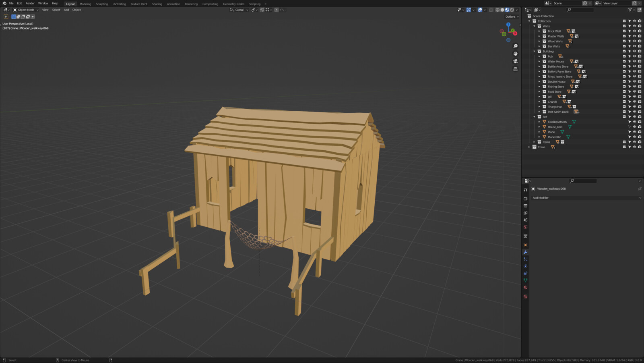Screen dimensions: 644x363
Task: Pin the Wooden_walkway.068 properties panel
Action: [x=640, y=189]
